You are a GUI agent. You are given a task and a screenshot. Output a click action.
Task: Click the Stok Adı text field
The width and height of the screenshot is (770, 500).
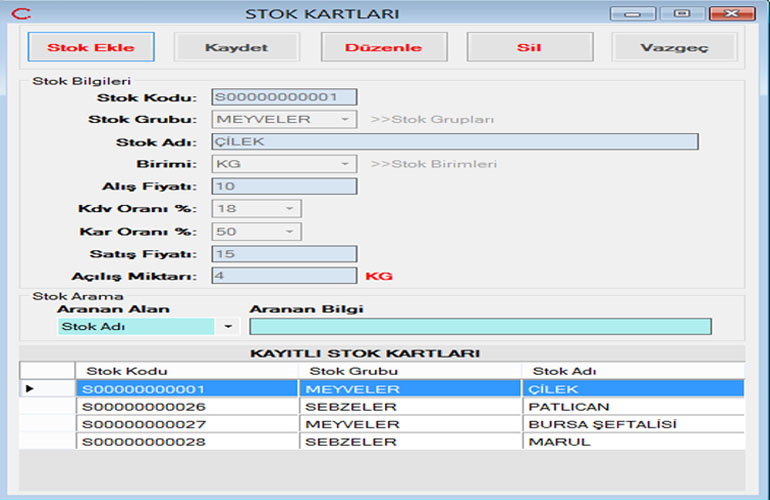455,141
